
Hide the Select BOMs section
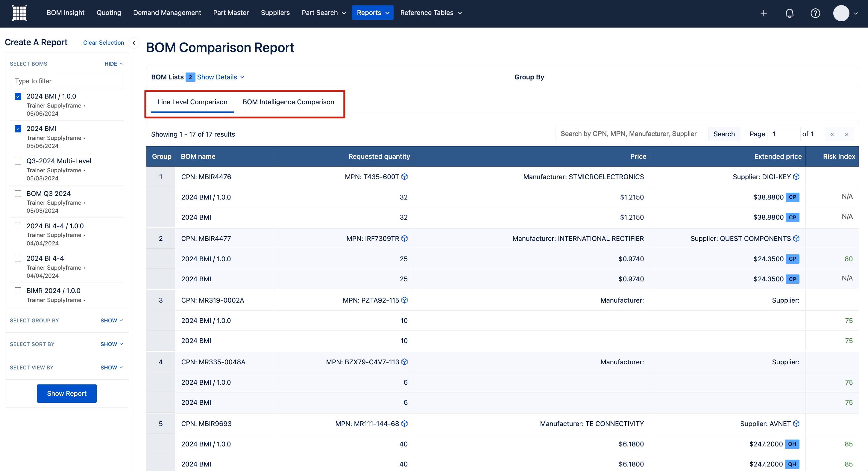pos(113,64)
